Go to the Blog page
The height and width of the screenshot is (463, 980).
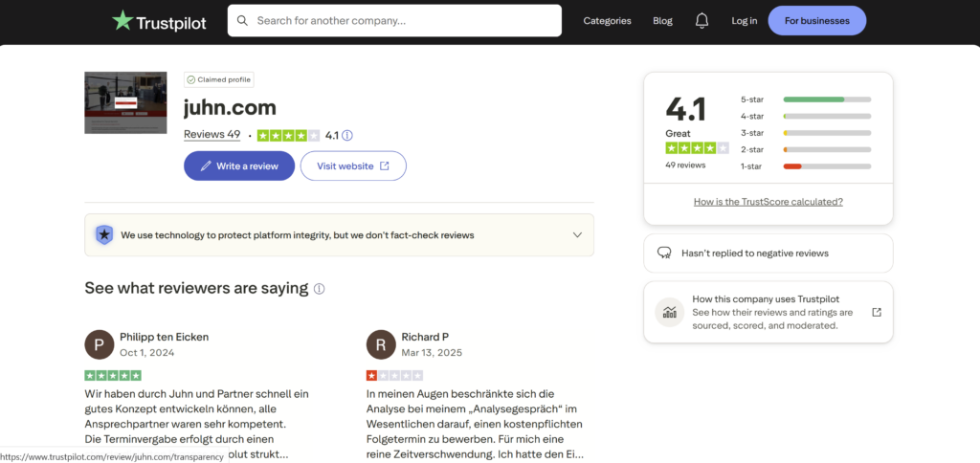tap(662, 21)
